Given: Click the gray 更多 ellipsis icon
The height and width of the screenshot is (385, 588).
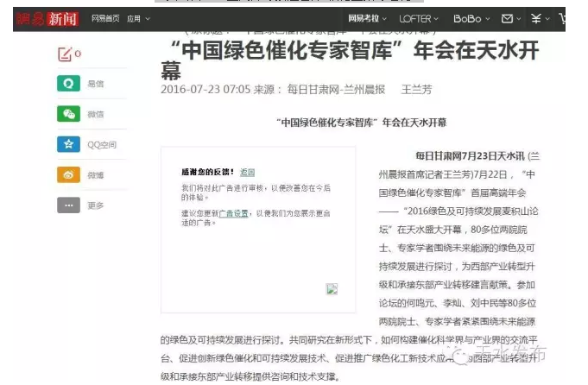Looking at the screenshot, I should [x=68, y=205].
